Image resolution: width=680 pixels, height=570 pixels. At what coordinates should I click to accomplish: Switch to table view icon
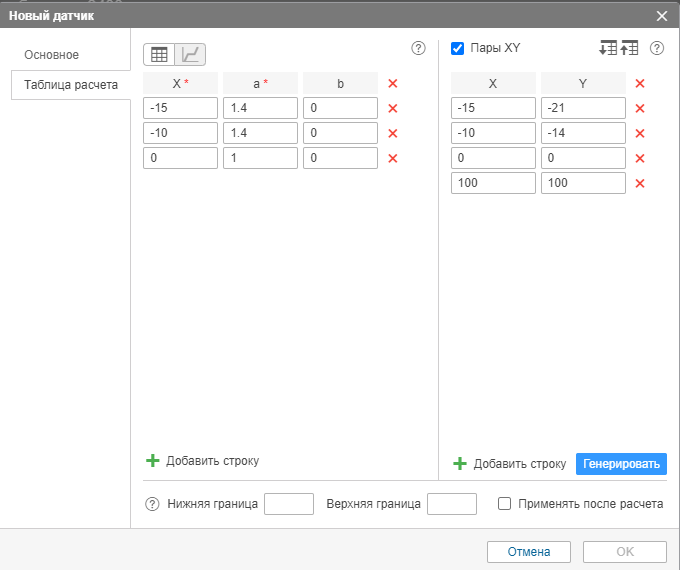click(159, 55)
